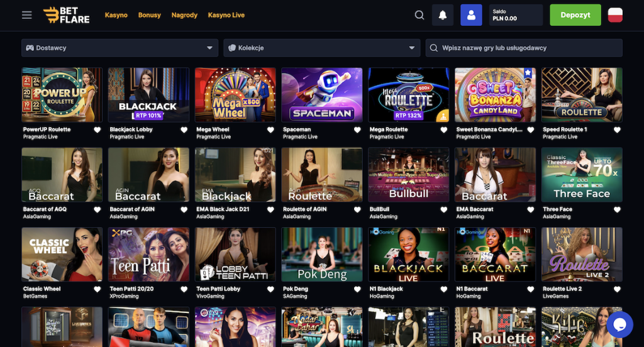Screen dimensions: 644x347
Task: Toggle heart for BullBull
Action: [x=444, y=209]
